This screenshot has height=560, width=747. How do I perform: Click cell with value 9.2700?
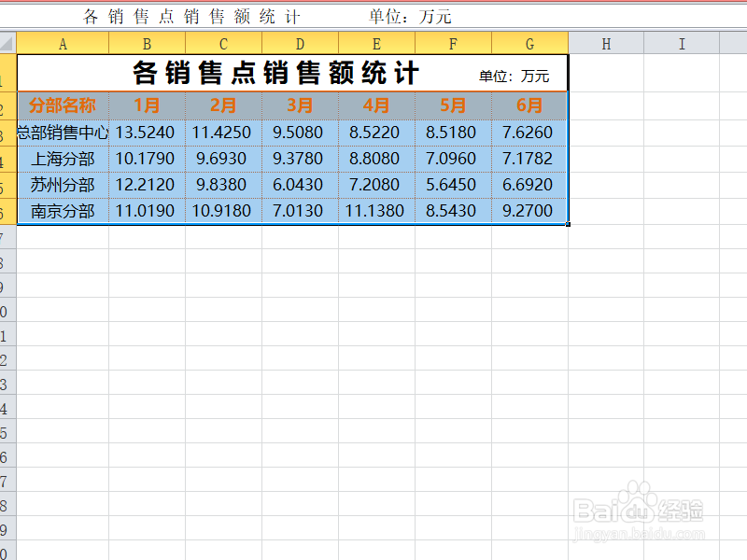(529, 211)
